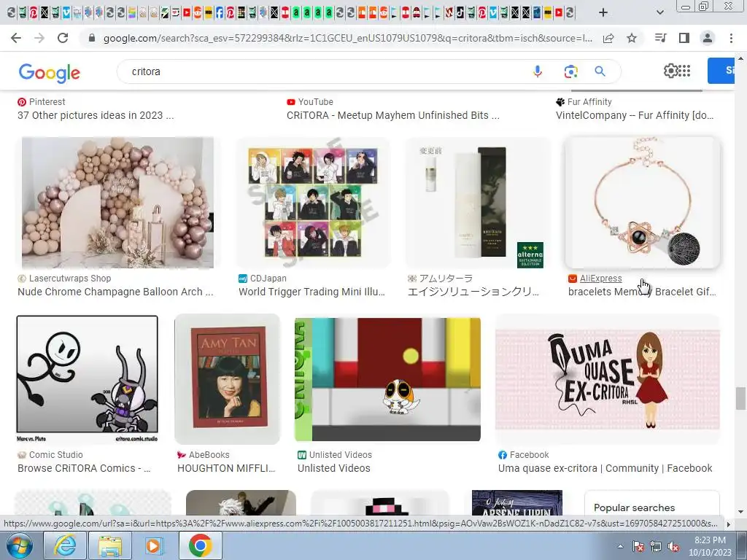Open 'VintelCompany -- Fur Affinity' link
The image size is (747, 560).
click(x=635, y=116)
